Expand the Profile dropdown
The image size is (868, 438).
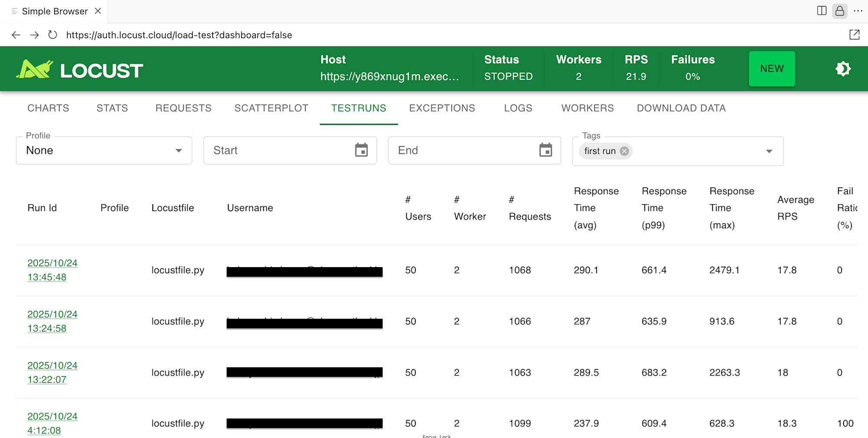coord(178,150)
